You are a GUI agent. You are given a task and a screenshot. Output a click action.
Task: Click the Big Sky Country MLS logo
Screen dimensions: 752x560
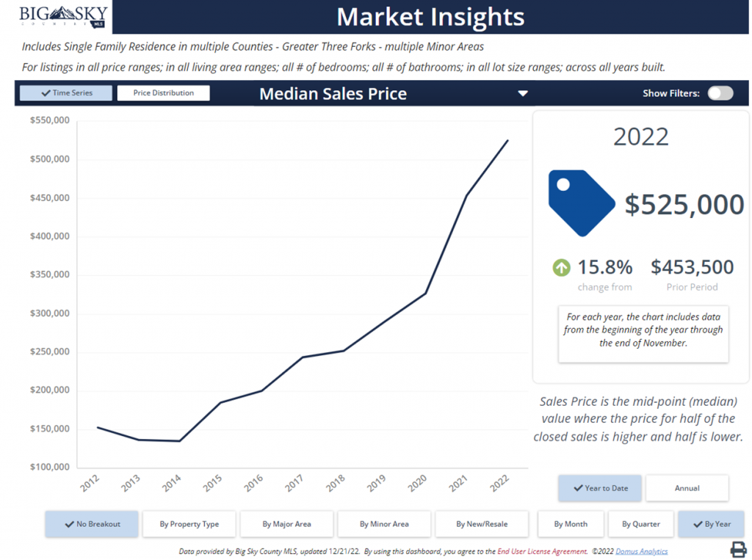(x=63, y=16)
